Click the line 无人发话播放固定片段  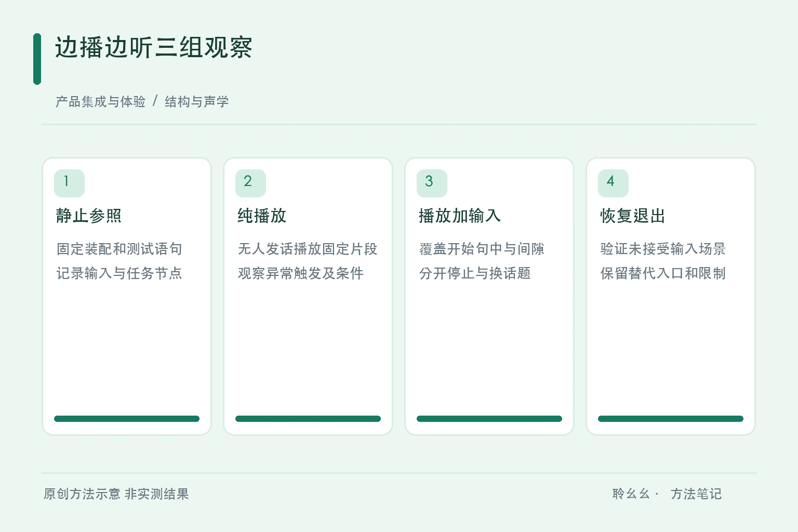(x=308, y=249)
